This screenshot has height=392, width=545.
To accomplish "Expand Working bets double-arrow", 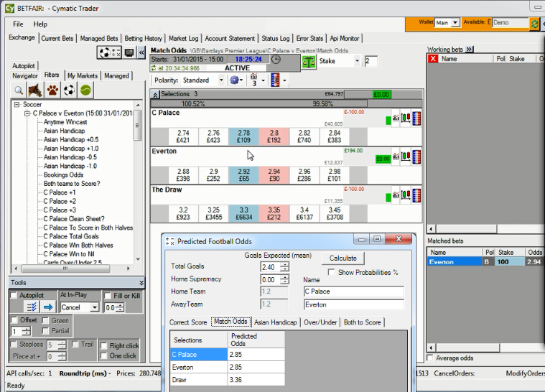I will pyautogui.click(x=469, y=50).
